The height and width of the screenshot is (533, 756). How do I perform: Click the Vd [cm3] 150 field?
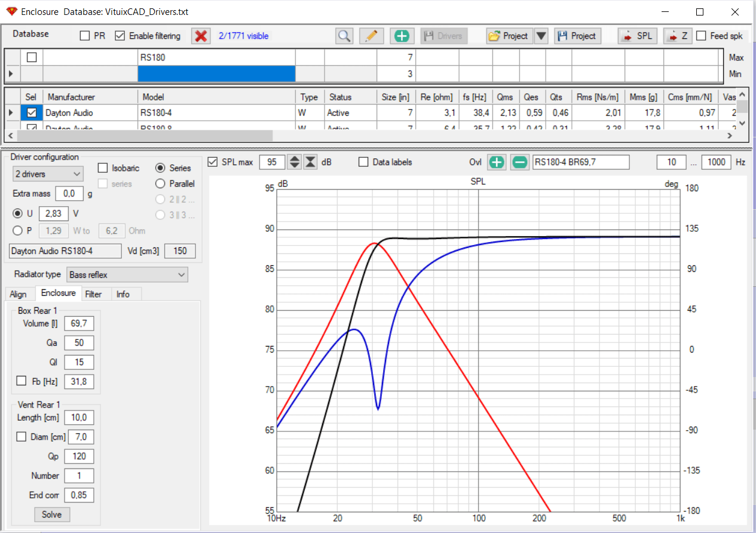pyautogui.click(x=179, y=251)
